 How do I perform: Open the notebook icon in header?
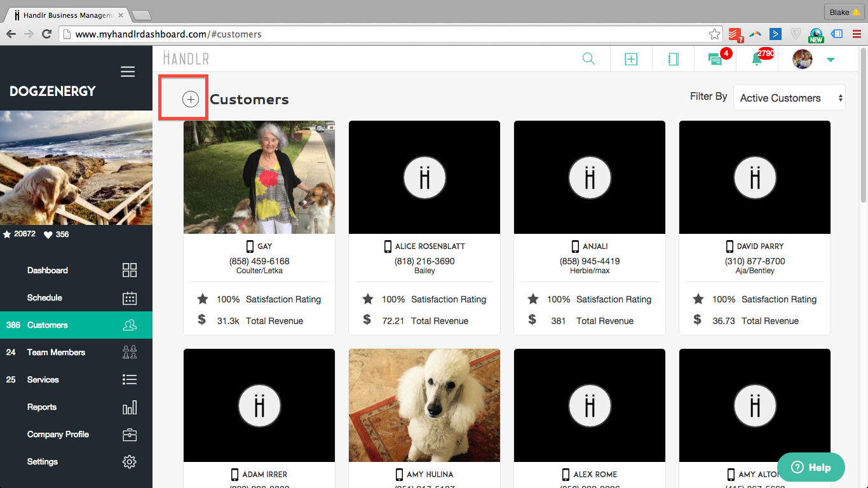(x=673, y=59)
